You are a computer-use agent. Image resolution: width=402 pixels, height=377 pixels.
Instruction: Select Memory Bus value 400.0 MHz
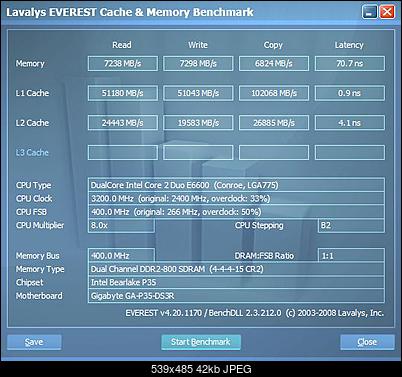(121, 255)
